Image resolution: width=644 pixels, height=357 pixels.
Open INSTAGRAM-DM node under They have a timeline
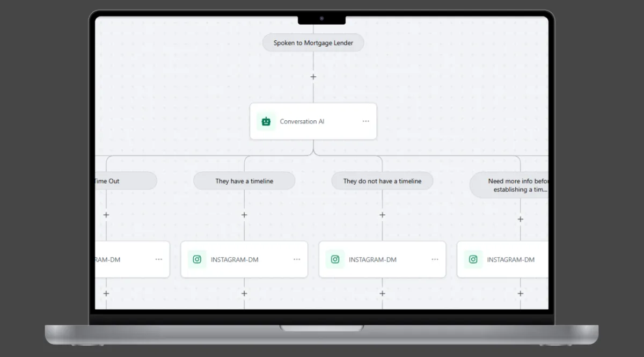244,259
